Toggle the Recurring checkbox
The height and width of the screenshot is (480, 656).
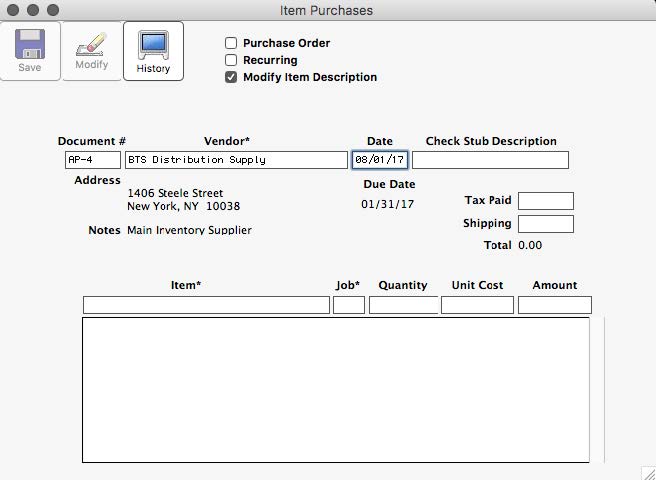click(x=231, y=61)
